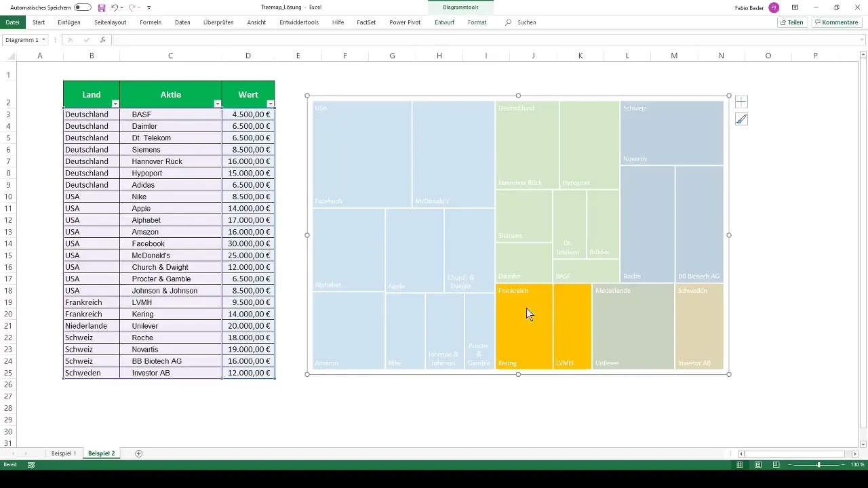
Task: Click the Novartis treemap block
Action: [x=672, y=133]
